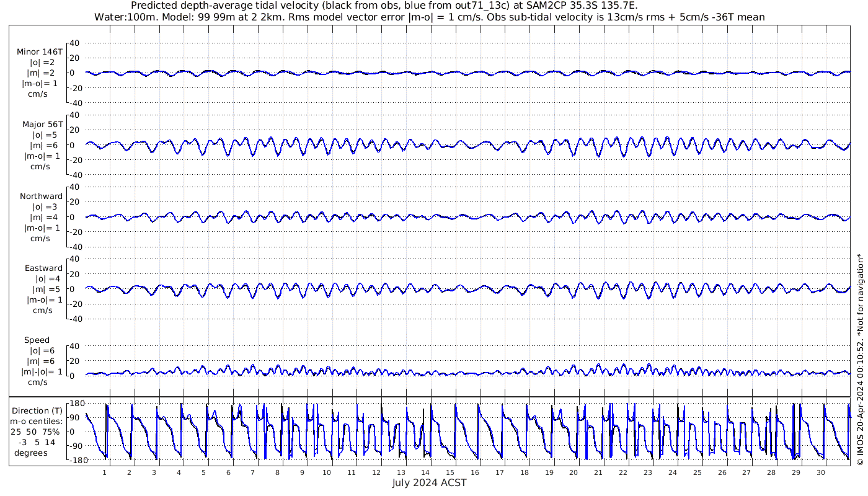Click the 'Northward' panel label
The width and height of the screenshot is (868, 496).
click(x=42, y=197)
